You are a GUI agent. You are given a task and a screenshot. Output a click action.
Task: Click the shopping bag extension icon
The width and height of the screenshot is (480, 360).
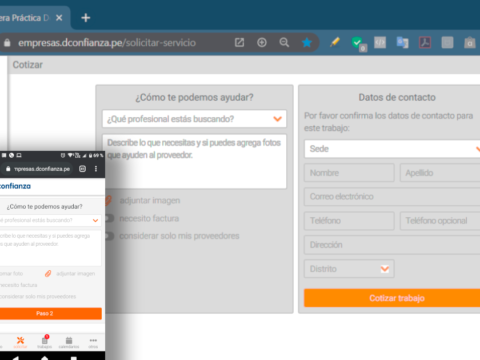(470, 43)
